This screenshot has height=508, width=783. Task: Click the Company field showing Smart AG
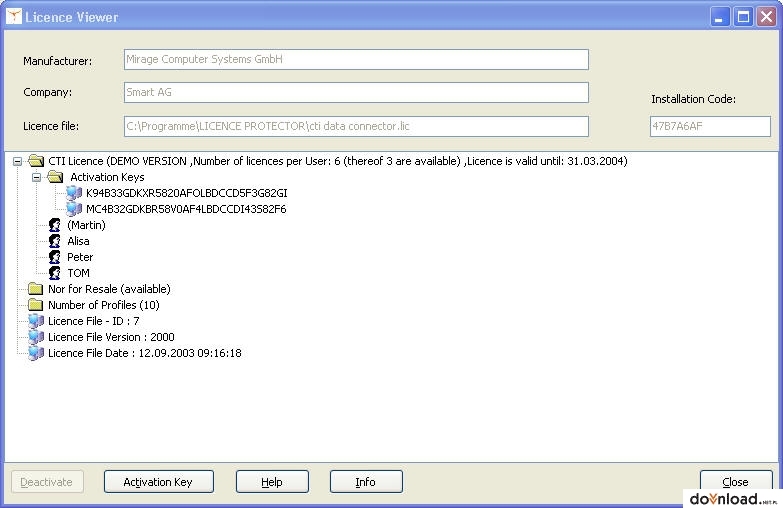tap(356, 92)
